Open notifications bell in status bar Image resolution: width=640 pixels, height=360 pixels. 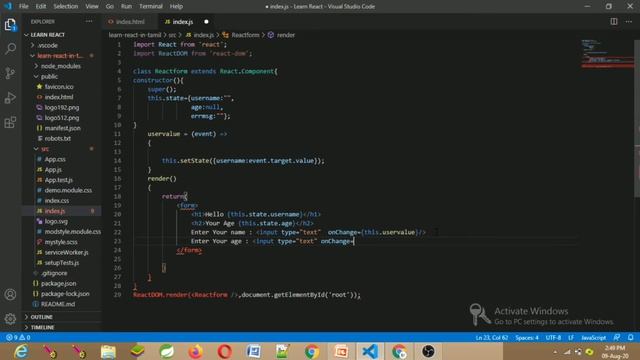[x=631, y=338]
